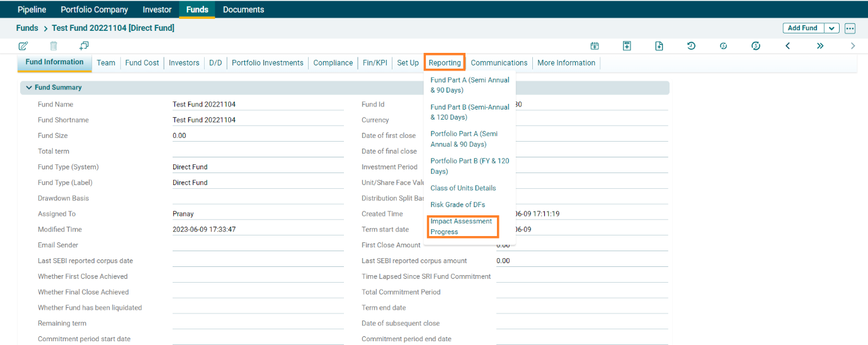This screenshot has width=868, height=345.
Task: Click the edit record pencil icon
Action: (x=23, y=46)
